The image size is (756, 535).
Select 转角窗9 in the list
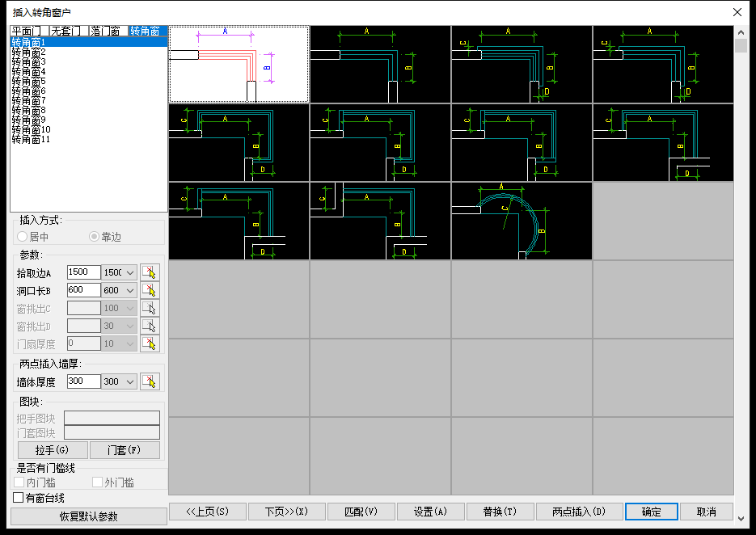tap(89, 120)
